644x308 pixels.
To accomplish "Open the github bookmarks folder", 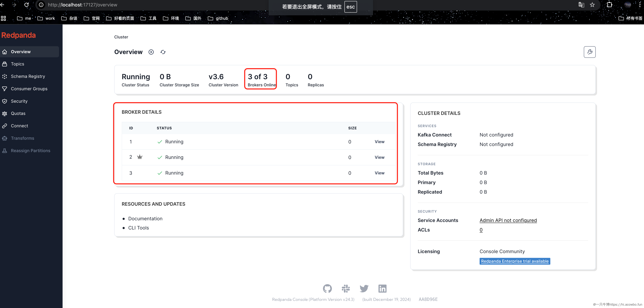I will tap(218, 18).
